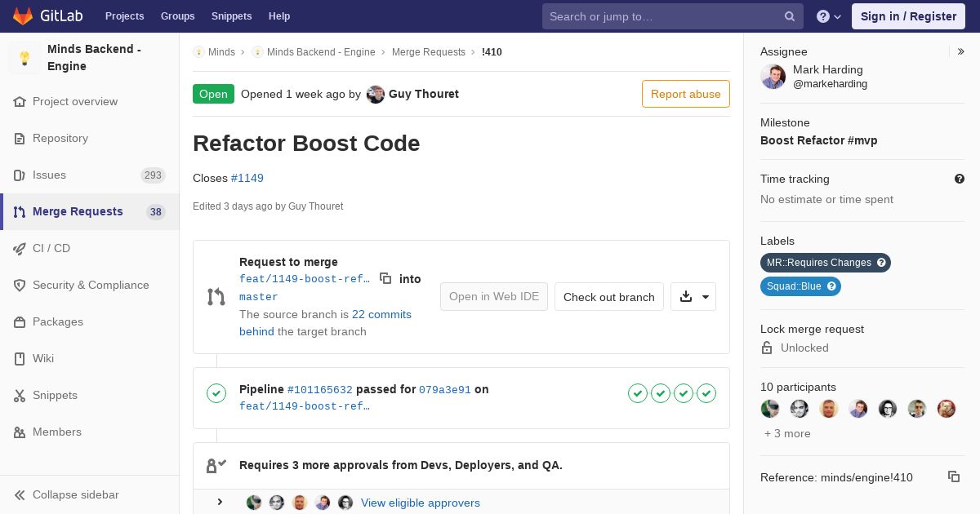Copy the source branch name
This screenshot has width=980, height=514.
[x=385, y=278]
